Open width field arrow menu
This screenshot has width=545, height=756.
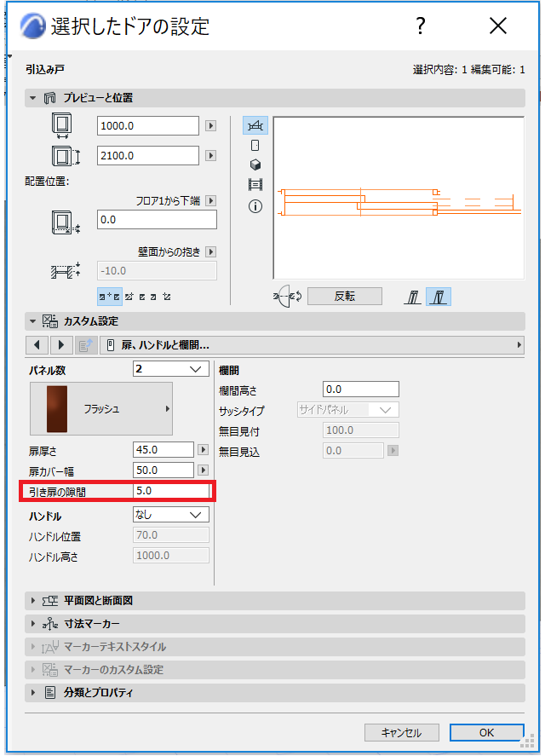pyautogui.click(x=210, y=126)
